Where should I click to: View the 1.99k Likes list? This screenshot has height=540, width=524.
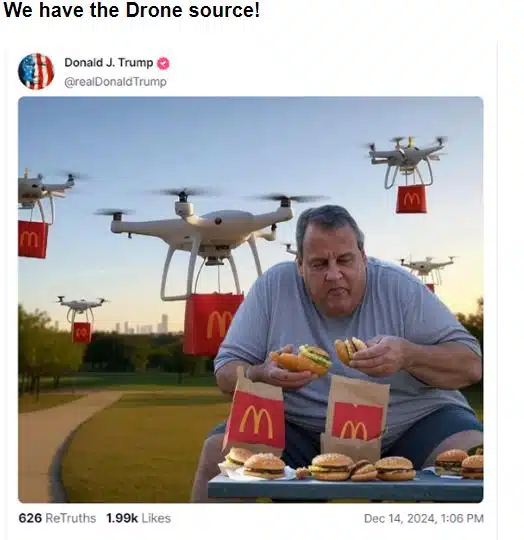[139, 518]
